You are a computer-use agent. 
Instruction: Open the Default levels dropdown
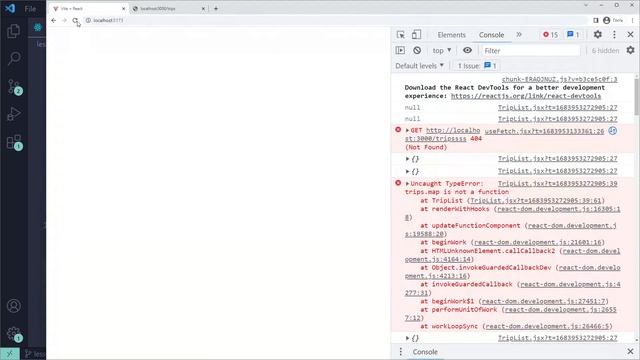(419, 66)
